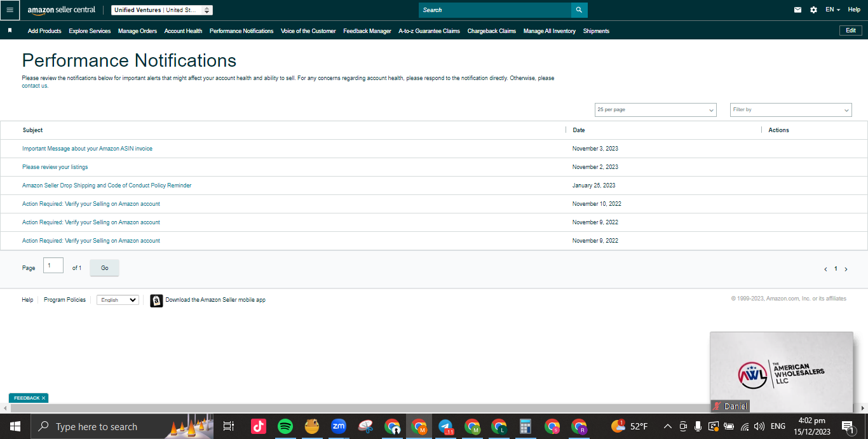Open the Calculator taskbar icon
868x439 pixels.
[x=525, y=426]
